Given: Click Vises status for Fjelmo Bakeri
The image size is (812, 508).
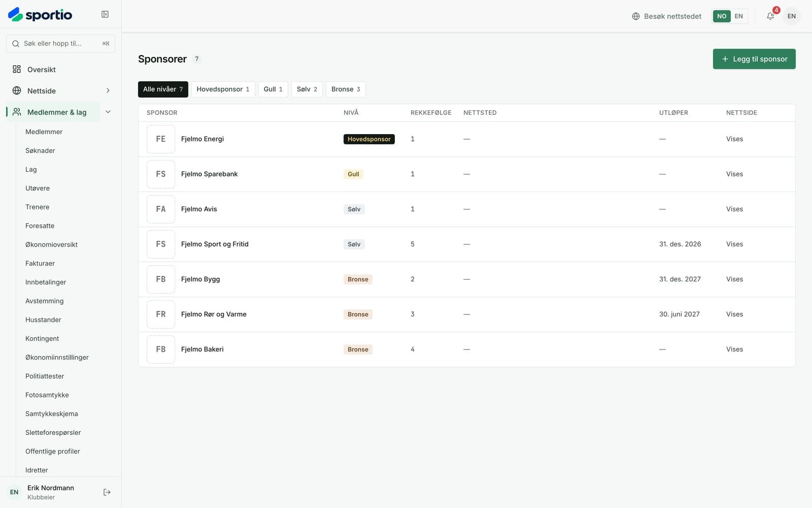Looking at the screenshot, I should tap(734, 350).
